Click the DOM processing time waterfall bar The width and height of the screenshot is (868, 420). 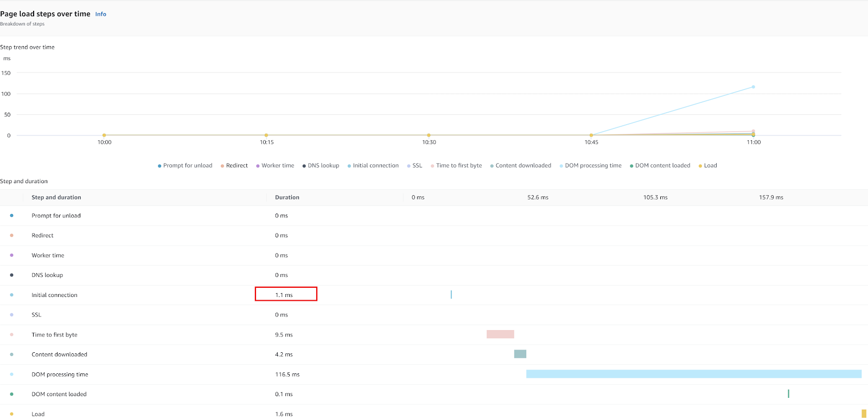pos(694,374)
